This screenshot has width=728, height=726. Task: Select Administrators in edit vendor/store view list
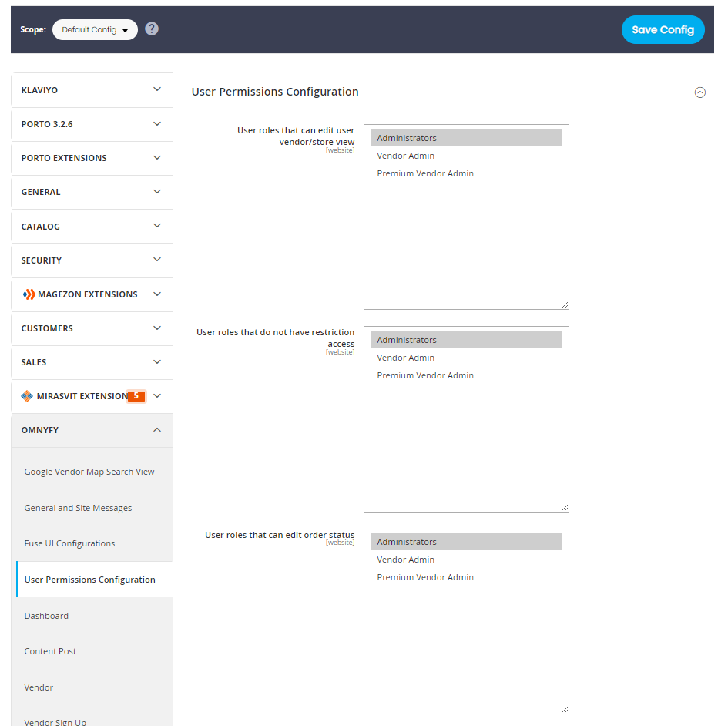(466, 137)
